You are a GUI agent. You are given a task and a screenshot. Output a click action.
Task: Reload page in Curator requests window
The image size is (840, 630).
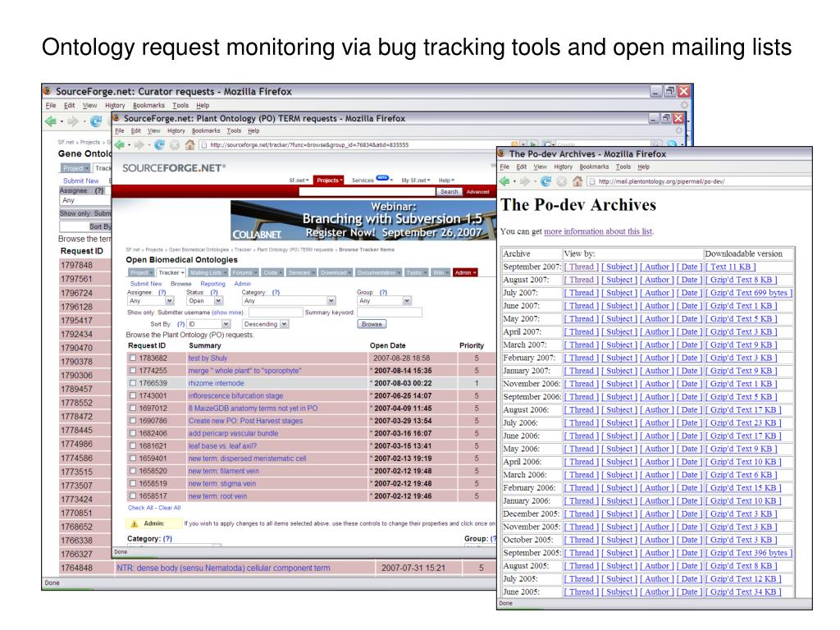click(x=95, y=121)
